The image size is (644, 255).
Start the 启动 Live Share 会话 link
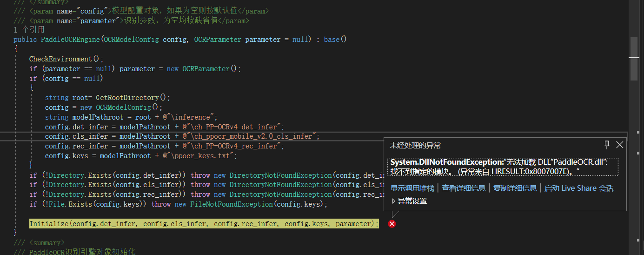pyautogui.click(x=578, y=188)
